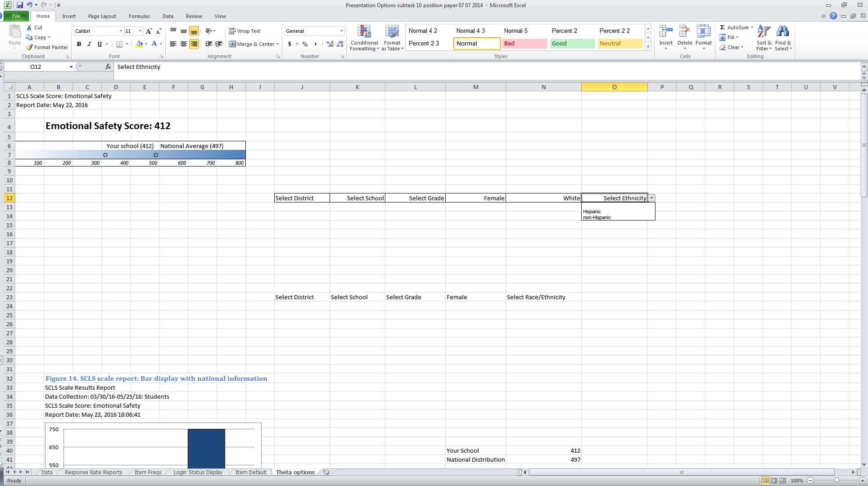Open the font name Calibri dropdown
Viewport: 868px width, 486px height.
click(121, 31)
